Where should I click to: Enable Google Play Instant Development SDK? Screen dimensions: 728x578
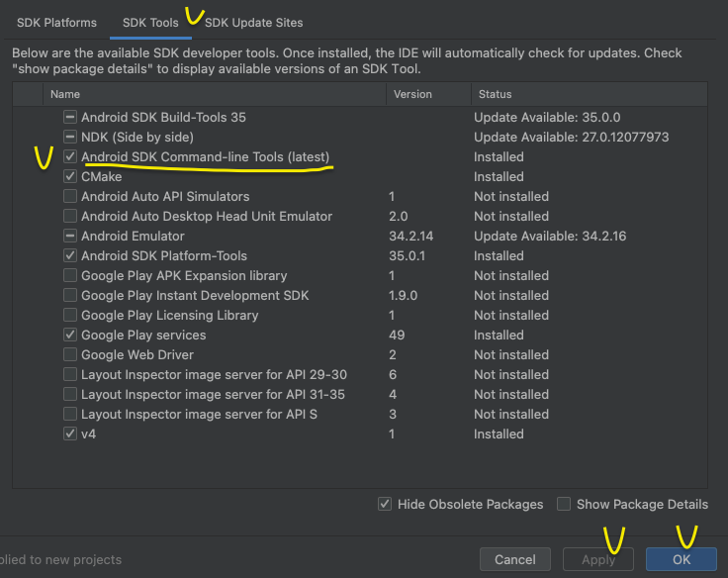70,295
